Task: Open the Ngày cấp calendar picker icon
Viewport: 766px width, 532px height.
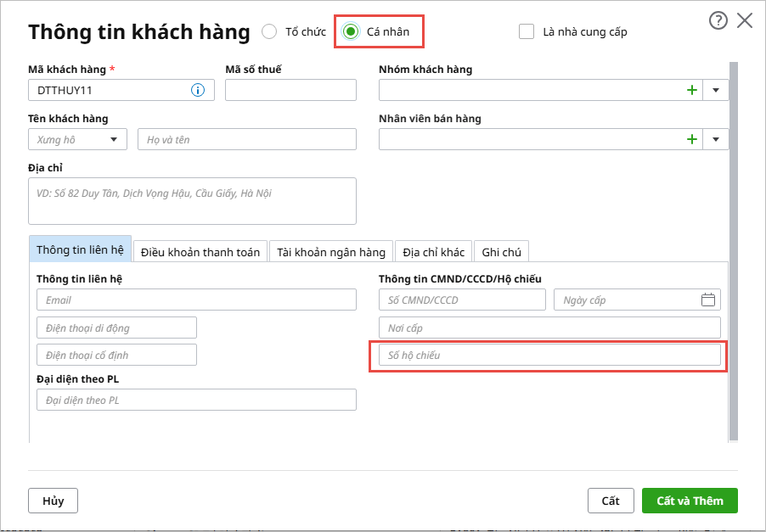Action: pos(708,300)
